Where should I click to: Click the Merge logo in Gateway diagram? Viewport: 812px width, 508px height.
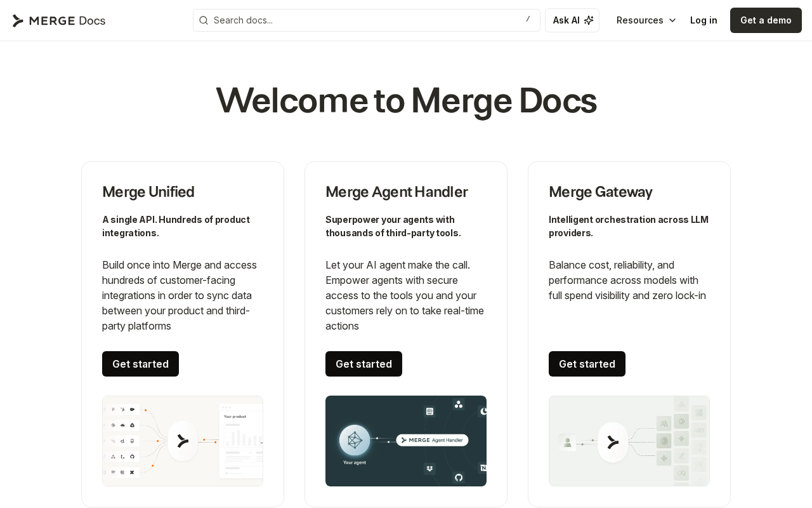pyautogui.click(x=613, y=442)
